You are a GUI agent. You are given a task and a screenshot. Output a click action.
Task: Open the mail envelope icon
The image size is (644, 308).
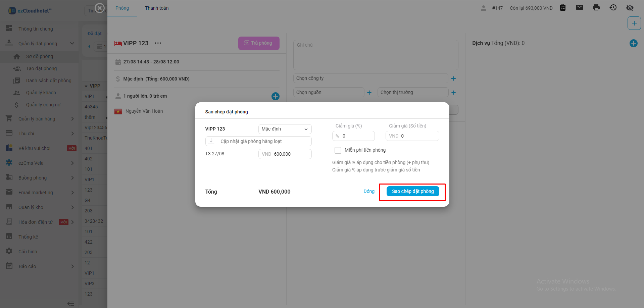point(579,8)
